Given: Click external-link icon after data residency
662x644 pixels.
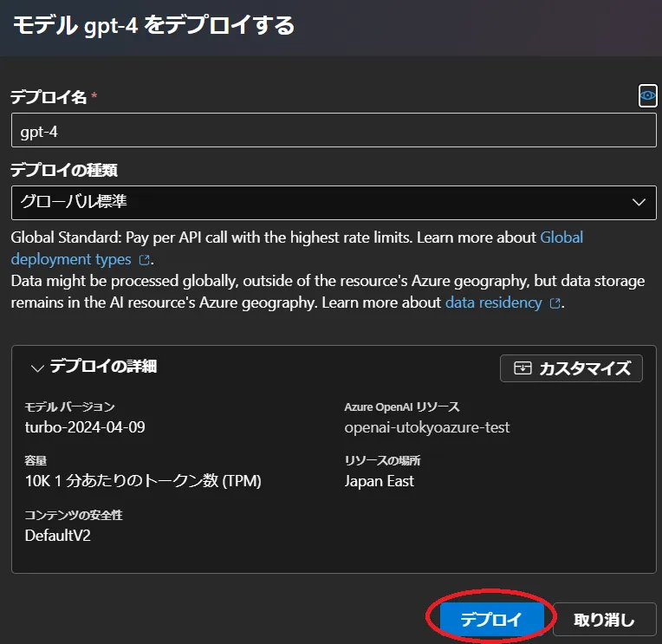Looking at the screenshot, I should pyautogui.click(x=555, y=303).
